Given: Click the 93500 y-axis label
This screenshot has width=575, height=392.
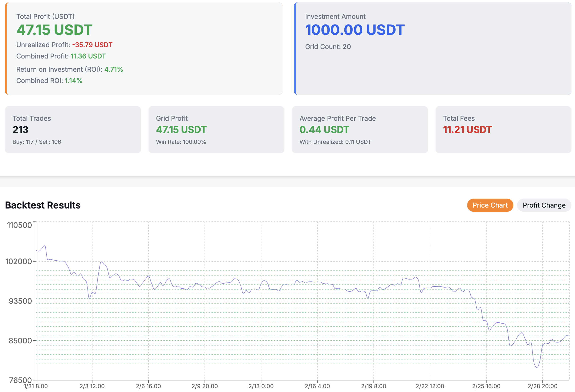Looking at the screenshot, I should point(20,301).
